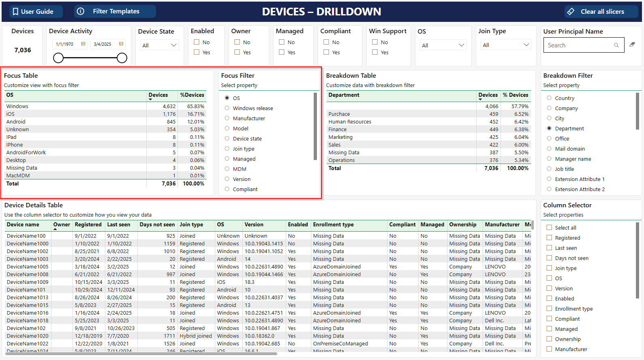Screen dimensions: 644x360
Task: Sort by the Last seen column header
Action: tap(119, 224)
